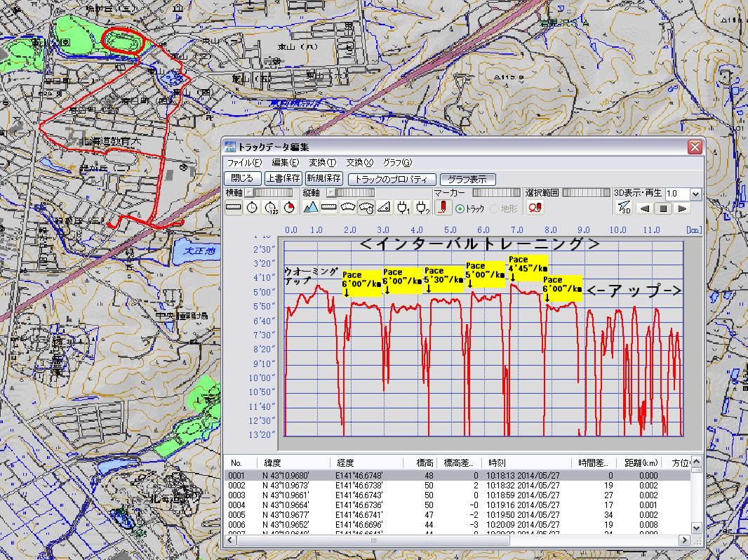The height and width of the screenshot is (560, 748).
Task: Click the 新規保存 button
Action: 324,178
